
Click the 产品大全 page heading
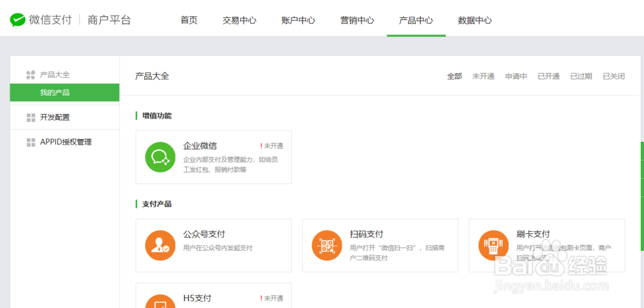152,76
